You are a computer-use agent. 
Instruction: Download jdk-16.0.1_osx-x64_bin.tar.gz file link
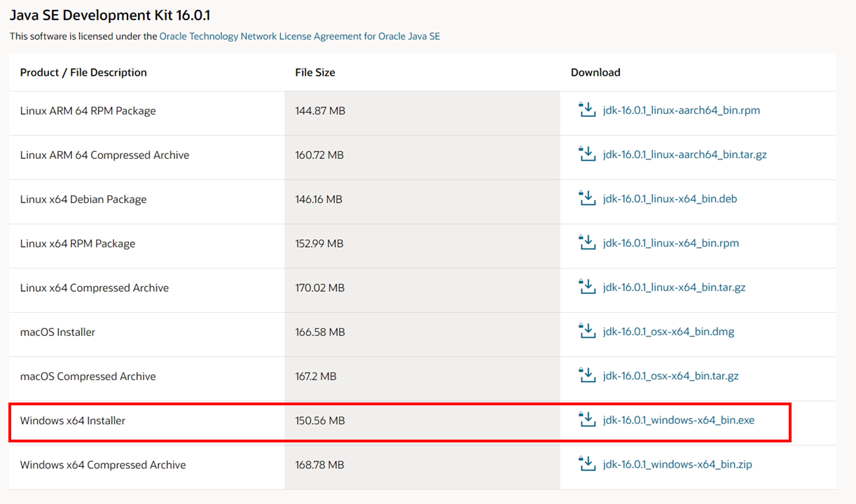pyautogui.click(x=671, y=377)
